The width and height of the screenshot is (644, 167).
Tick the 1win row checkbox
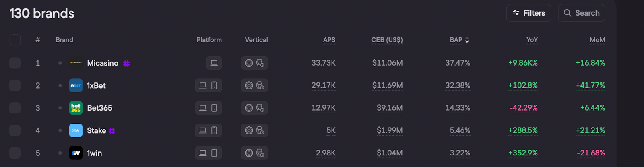15,153
